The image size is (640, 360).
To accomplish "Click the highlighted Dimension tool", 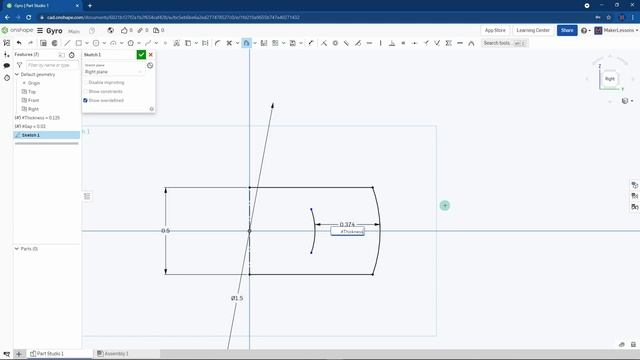I will 246,43.
